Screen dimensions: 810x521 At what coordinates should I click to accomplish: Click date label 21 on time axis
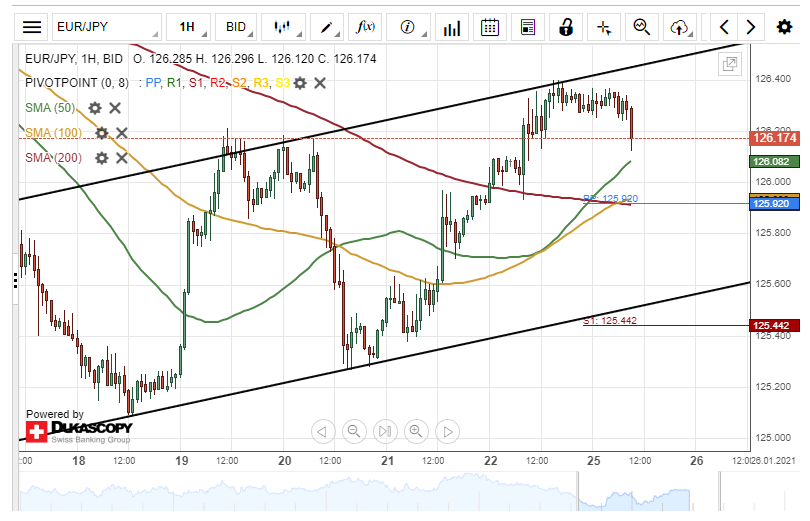coord(387,461)
